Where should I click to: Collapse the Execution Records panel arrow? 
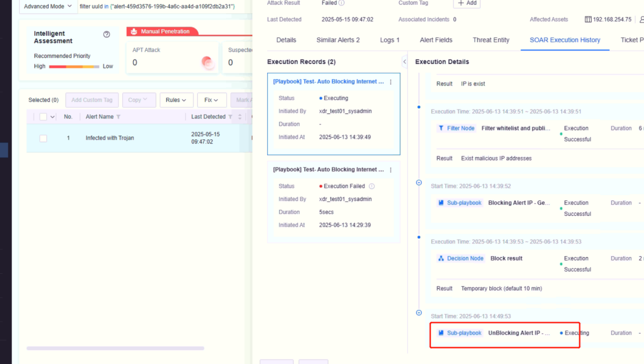(x=404, y=62)
